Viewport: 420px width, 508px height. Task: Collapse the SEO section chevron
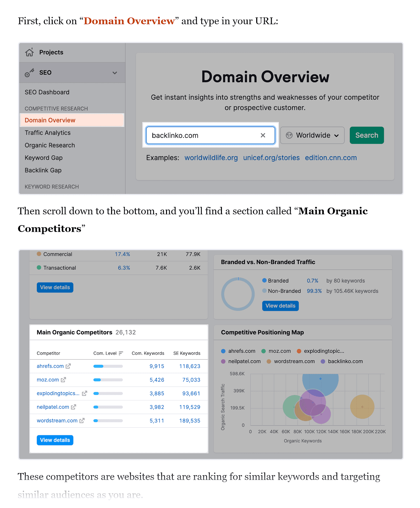click(x=115, y=73)
